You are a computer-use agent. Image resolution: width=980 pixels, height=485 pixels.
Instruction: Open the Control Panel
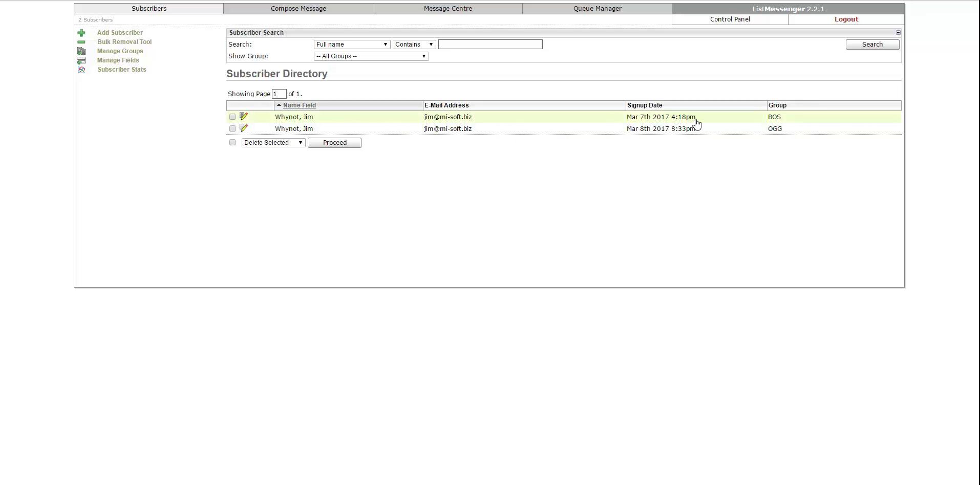tap(730, 19)
